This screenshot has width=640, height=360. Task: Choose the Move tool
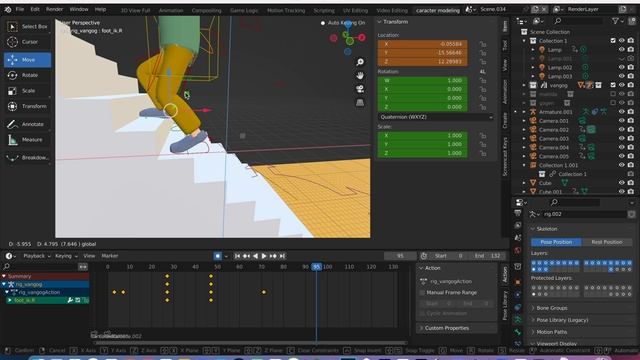[27, 60]
